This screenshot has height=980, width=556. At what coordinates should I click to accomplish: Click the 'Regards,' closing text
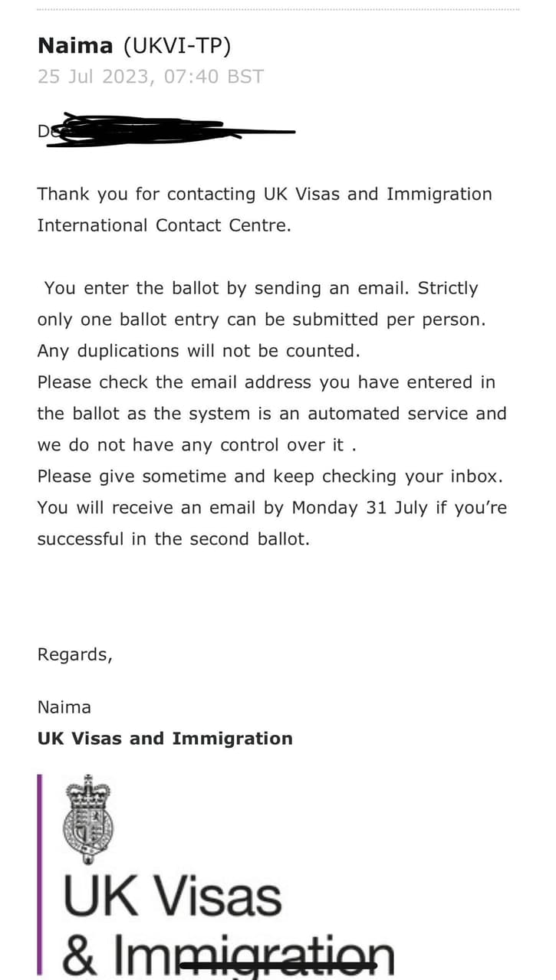coord(74,654)
